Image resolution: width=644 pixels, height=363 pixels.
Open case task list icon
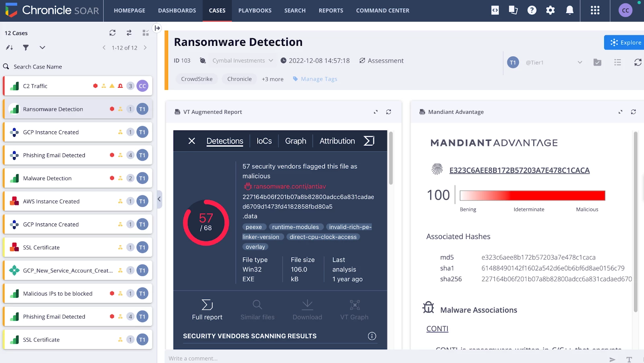click(617, 62)
